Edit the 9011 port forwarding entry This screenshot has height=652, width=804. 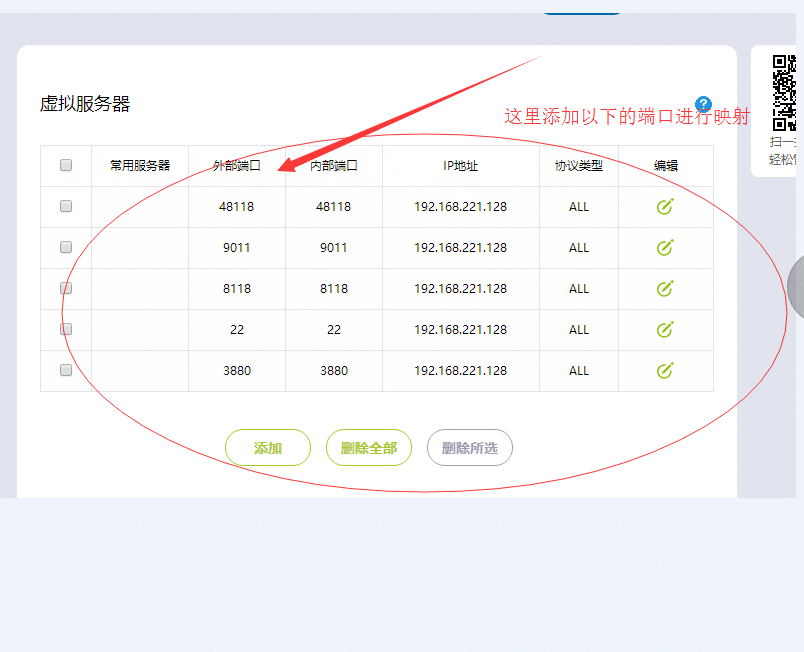coord(665,247)
